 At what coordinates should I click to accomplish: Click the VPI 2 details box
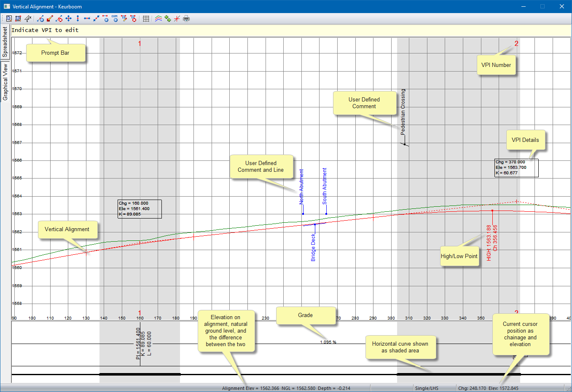tap(516, 168)
